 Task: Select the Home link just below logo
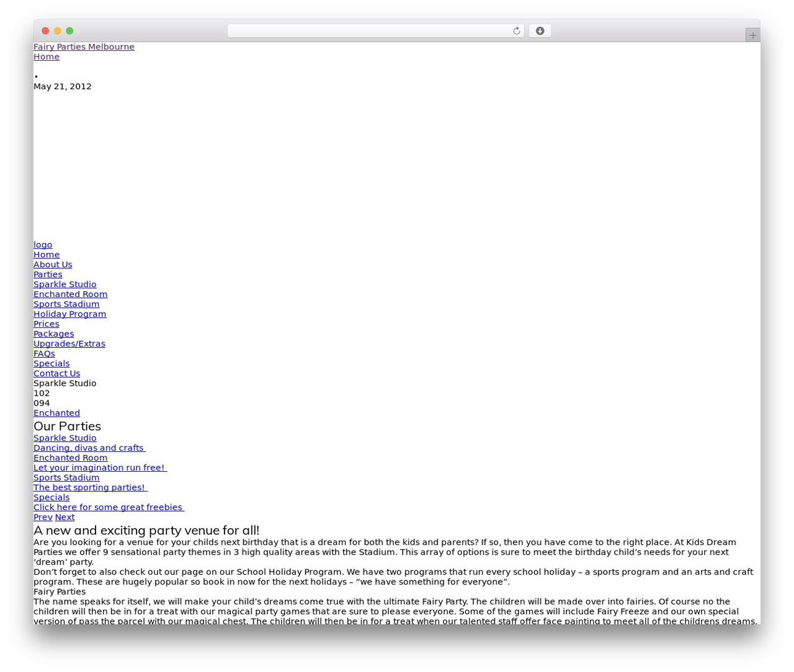(47, 255)
